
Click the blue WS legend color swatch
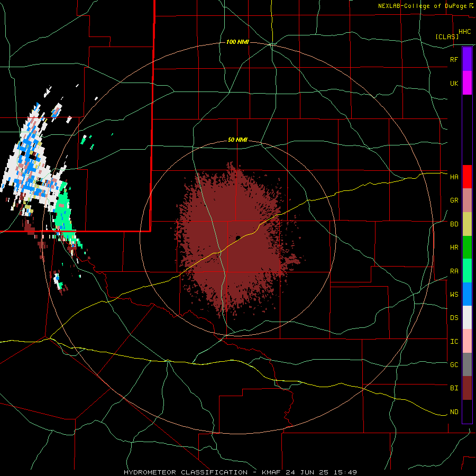tap(467, 294)
